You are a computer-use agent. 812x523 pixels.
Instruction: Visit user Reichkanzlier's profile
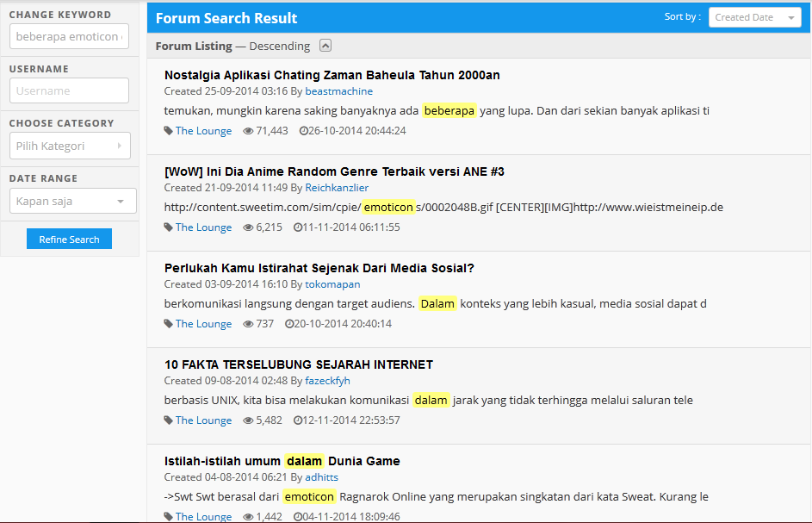pos(337,188)
